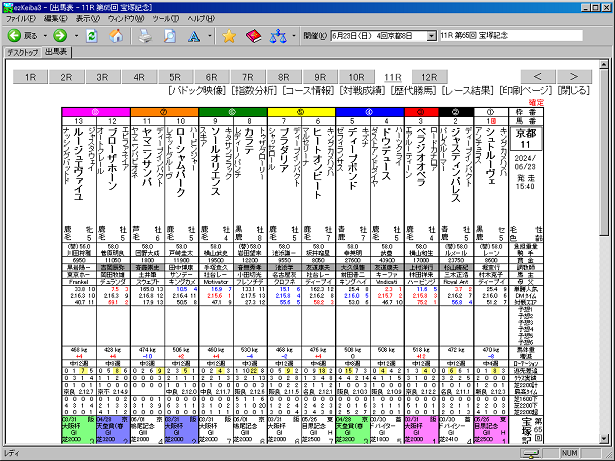Switch to the デスクトップ tab
The width and height of the screenshot is (615, 461).
[x=22, y=52]
